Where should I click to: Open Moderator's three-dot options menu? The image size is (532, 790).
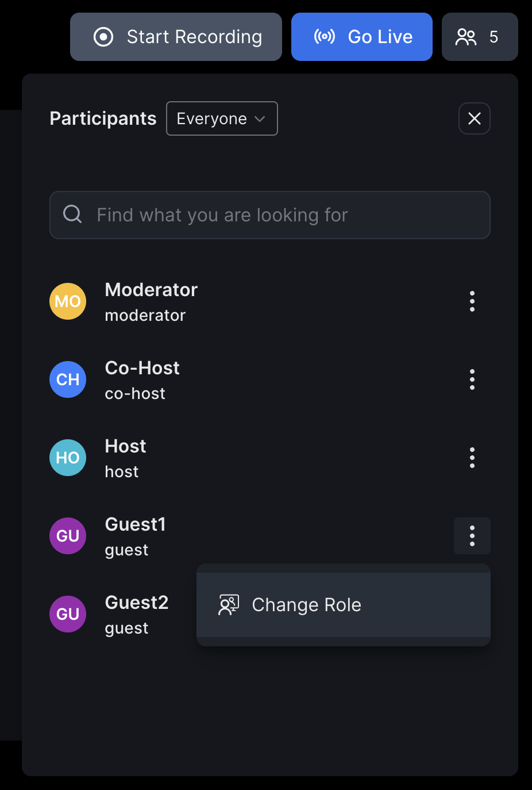click(472, 301)
